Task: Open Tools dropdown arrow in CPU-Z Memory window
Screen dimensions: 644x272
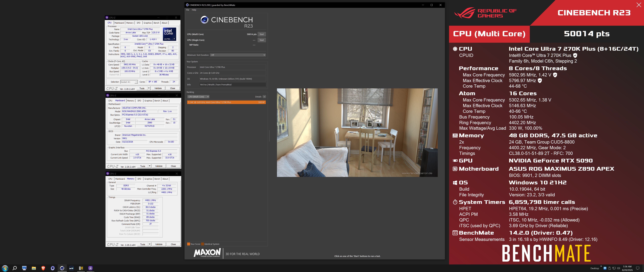Action: click(x=150, y=244)
